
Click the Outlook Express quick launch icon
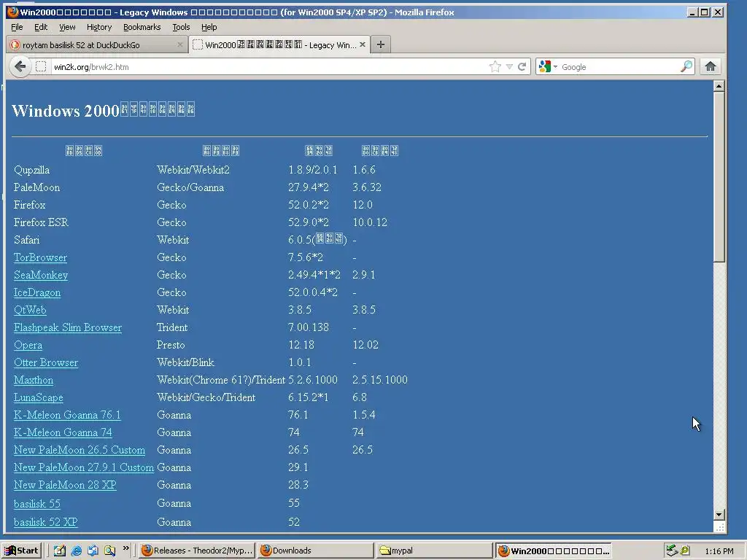[x=93, y=551]
